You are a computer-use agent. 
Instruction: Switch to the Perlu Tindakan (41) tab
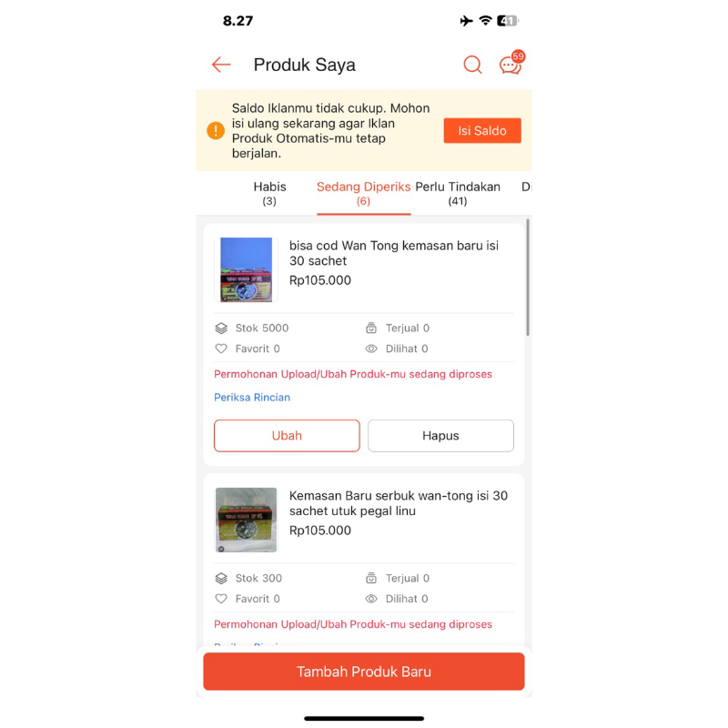pos(458,193)
